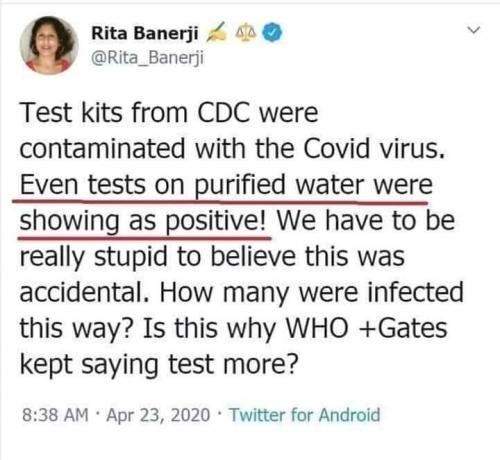Click the word WHO in the tweet
Viewport: 500px width, 460px height.
coord(317,328)
